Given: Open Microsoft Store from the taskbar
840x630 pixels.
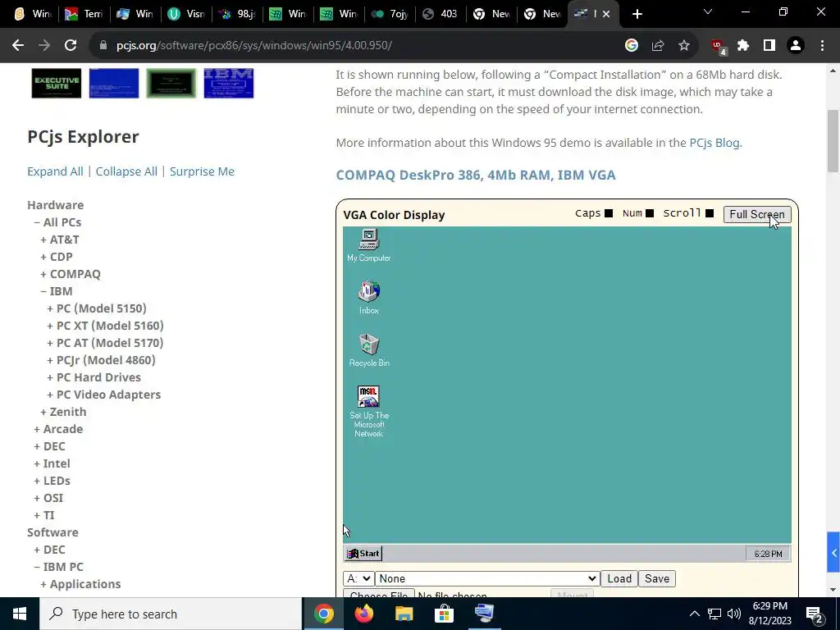Looking at the screenshot, I should (444, 614).
